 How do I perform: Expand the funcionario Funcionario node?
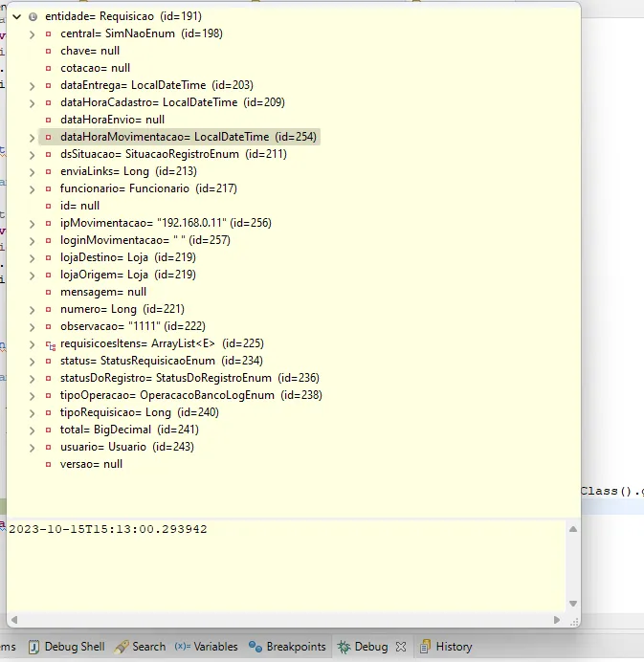click(33, 189)
